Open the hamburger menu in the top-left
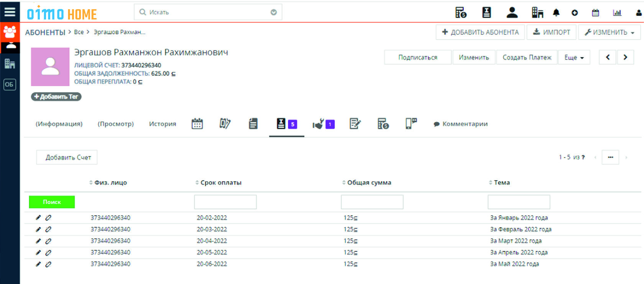The width and height of the screenshot is (644, 284). [10, 12]
